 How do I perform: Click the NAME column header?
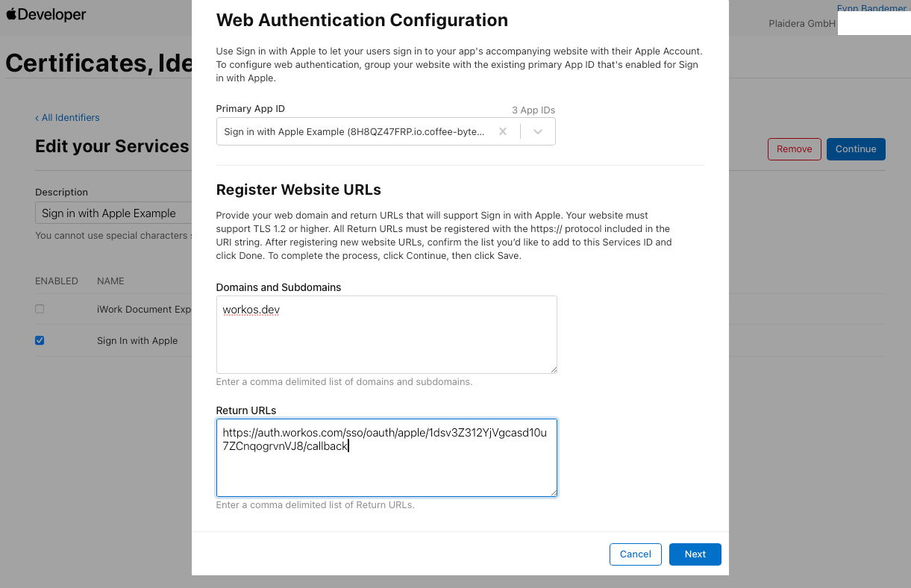(110, 281)
